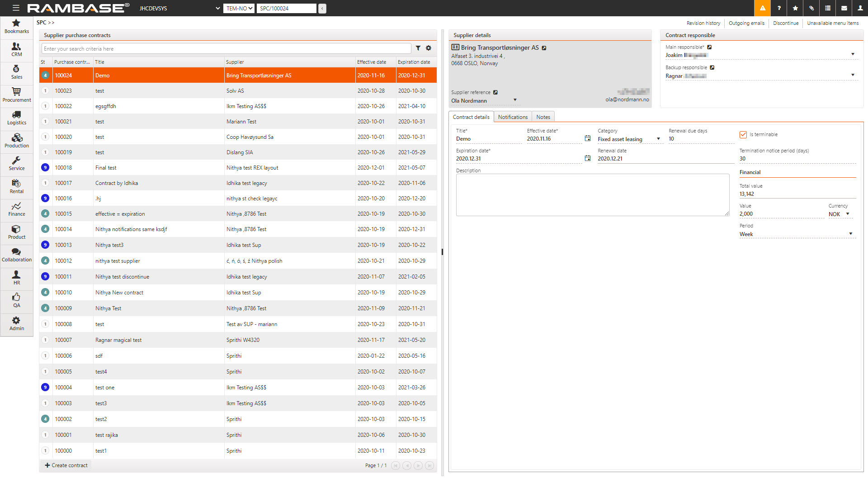Expand the Period Week dropdown
Screen dimensions: 868x478
(850, 234)
